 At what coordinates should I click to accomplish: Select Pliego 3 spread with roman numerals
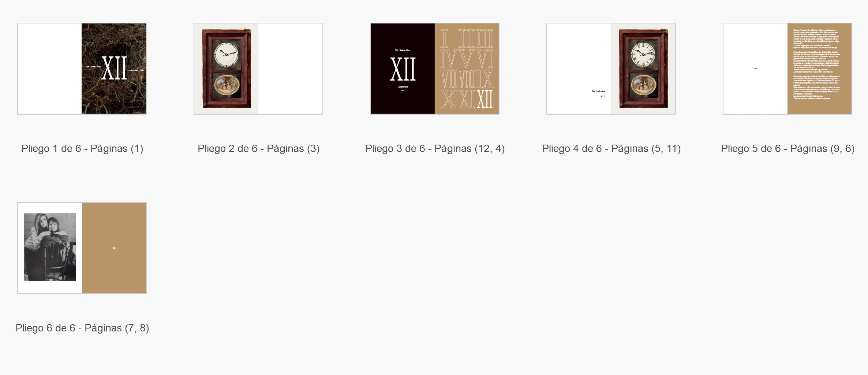click(x=435, y=68)
